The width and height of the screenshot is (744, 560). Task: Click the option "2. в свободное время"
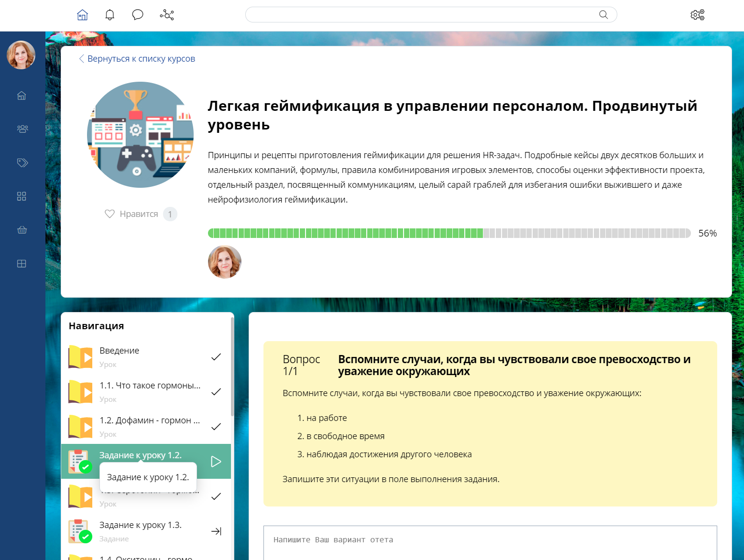341,436
